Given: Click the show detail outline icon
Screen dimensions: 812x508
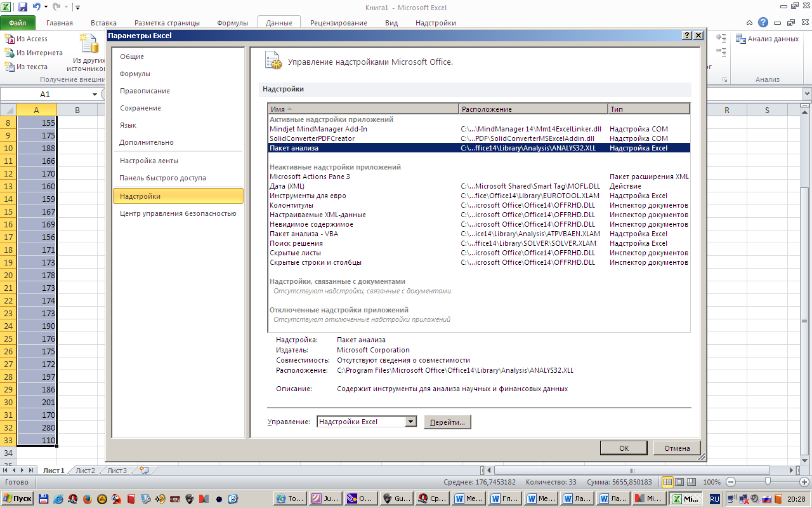Looking at the screenshot, I should [721, 39].
